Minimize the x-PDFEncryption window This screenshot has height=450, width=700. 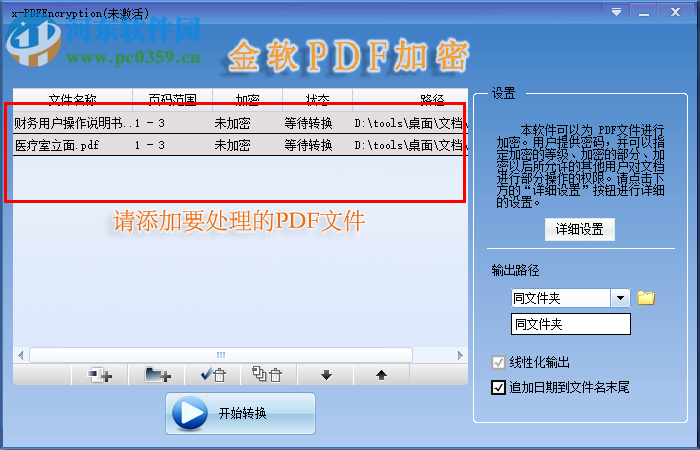[643, 12]
